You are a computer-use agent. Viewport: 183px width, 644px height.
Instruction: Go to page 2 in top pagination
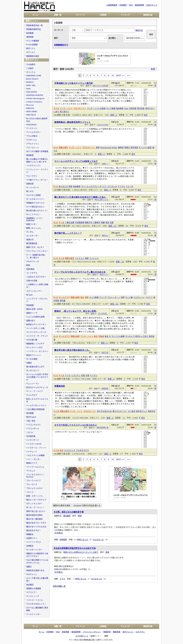click(83, 75)
